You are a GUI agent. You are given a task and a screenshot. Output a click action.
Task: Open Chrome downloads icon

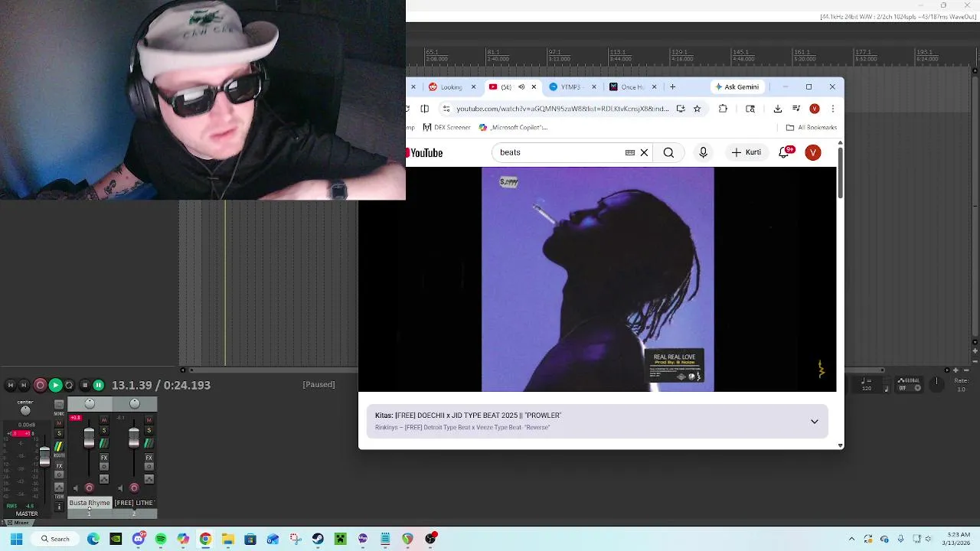[x=777, y=109]
